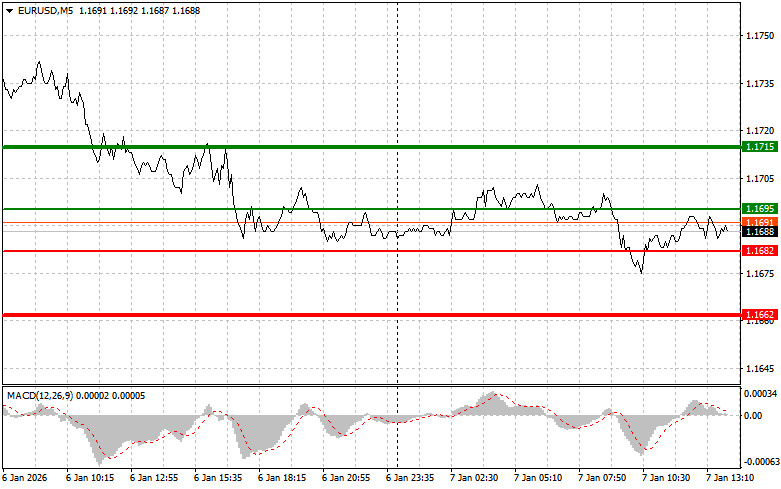Viewport: 781px width, 489px height.
Task: Click the 1.1735 price scale value
Action: tap(760, 84)
